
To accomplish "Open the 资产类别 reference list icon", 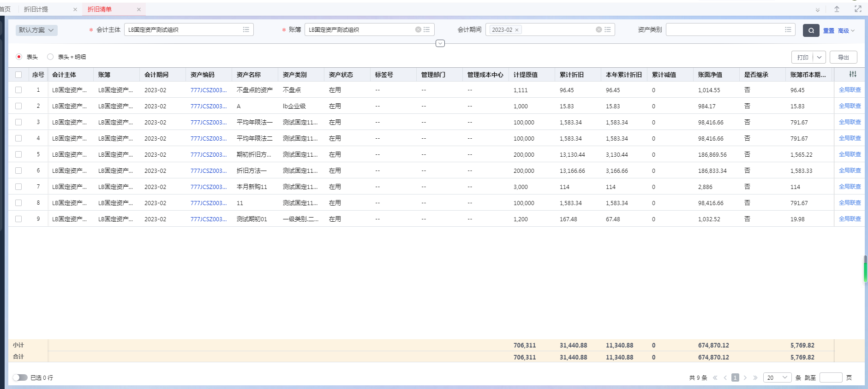I will 788,29.
